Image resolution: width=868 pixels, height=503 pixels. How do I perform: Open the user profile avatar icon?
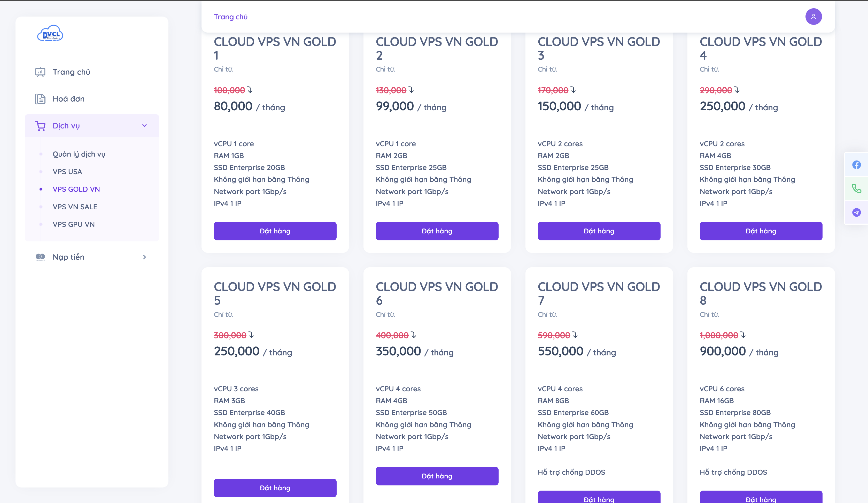pos(813,17)
